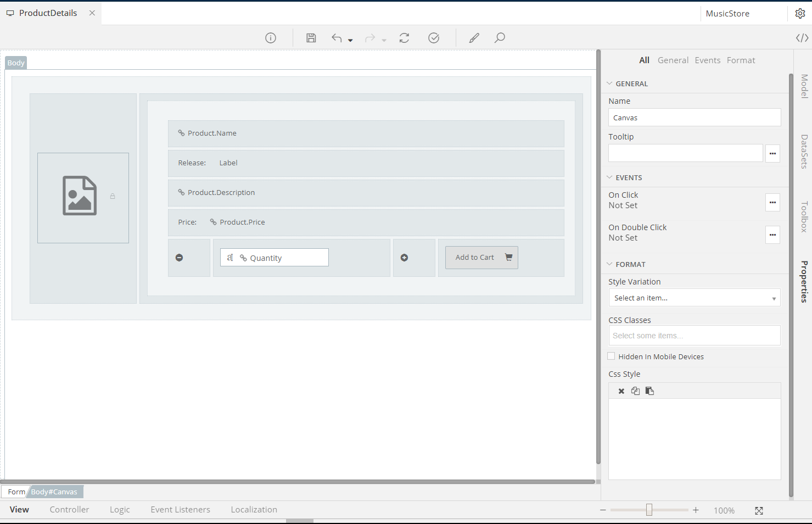Screen dimensions: 812x524
Task: Click the fit-to-screen zoom icon
Action: 759,511
